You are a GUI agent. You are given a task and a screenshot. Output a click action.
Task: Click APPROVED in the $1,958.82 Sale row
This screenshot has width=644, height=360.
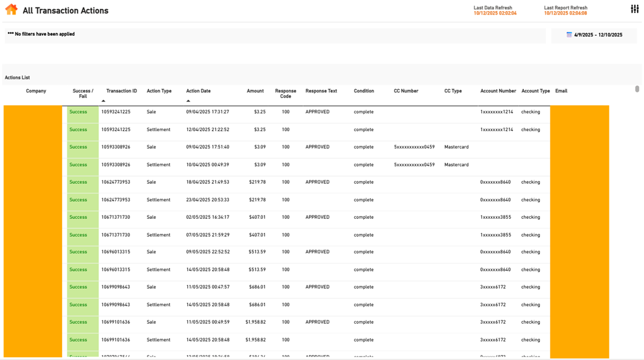point(317,322)
